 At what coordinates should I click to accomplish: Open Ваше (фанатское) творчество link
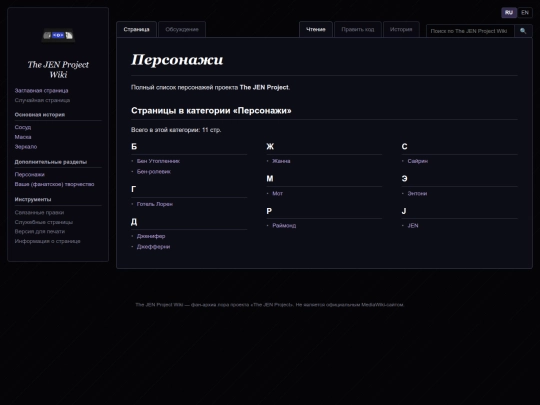tap(54, 184)
